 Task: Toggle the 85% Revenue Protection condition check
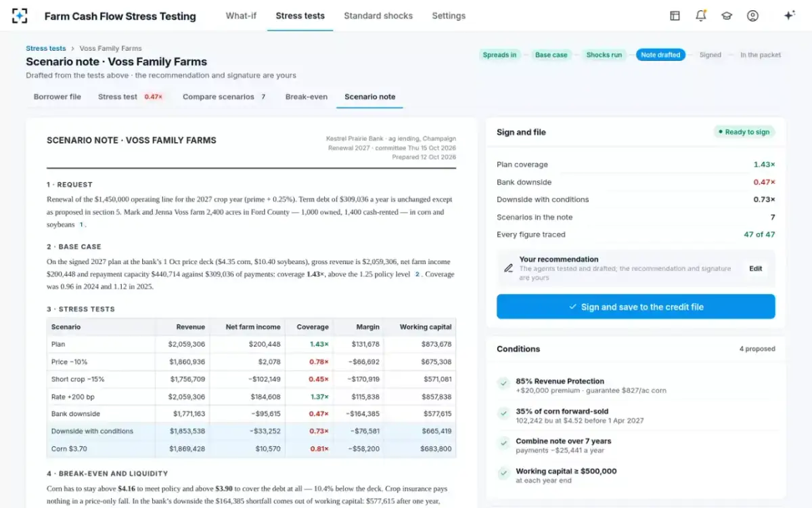point(503,384)
